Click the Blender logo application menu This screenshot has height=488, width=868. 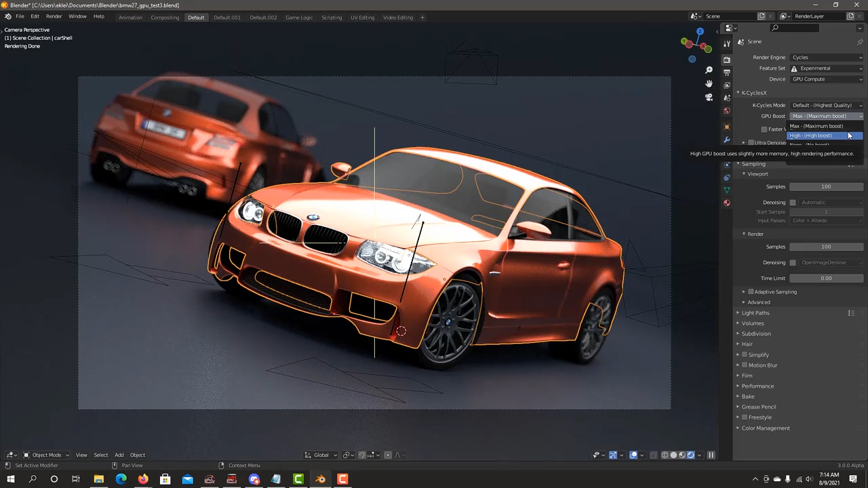(x=7, y=17)
